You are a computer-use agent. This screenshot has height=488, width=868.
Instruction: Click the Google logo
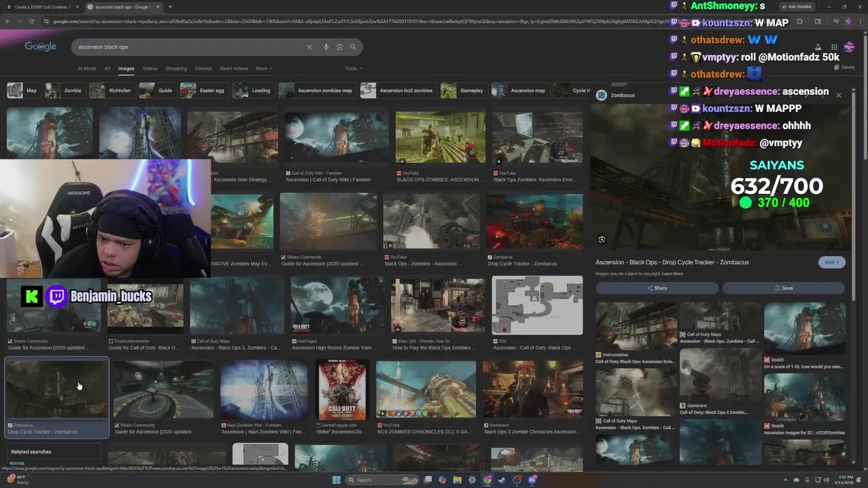[41, 46]
